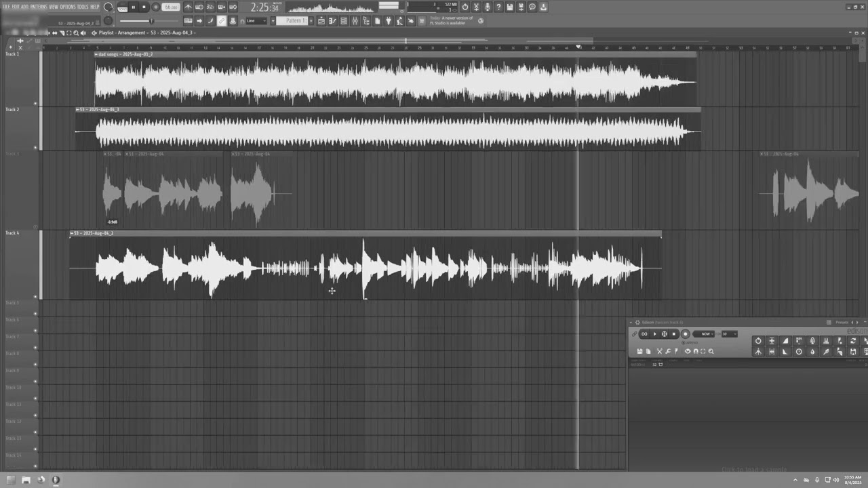Click Edison magnifier zoom icon

click(711, 351)
